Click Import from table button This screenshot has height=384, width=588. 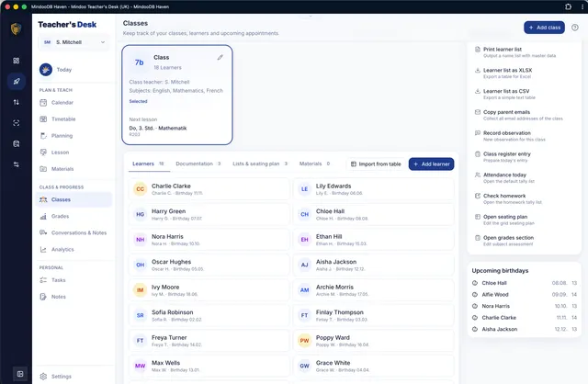click(x=376, y=164)
